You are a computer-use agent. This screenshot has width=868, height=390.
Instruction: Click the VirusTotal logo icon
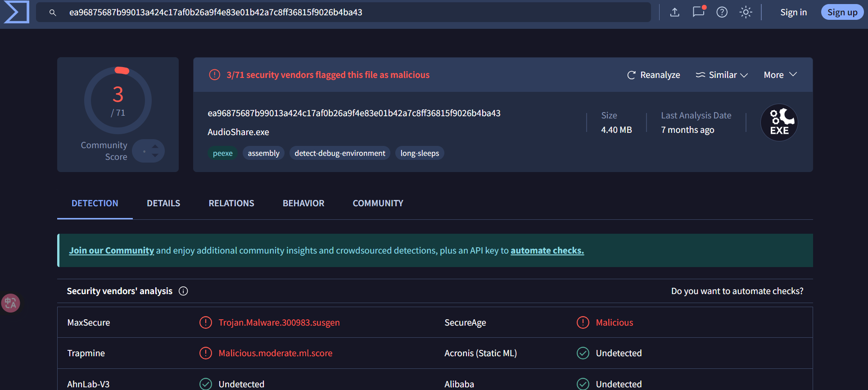[17, 12]
